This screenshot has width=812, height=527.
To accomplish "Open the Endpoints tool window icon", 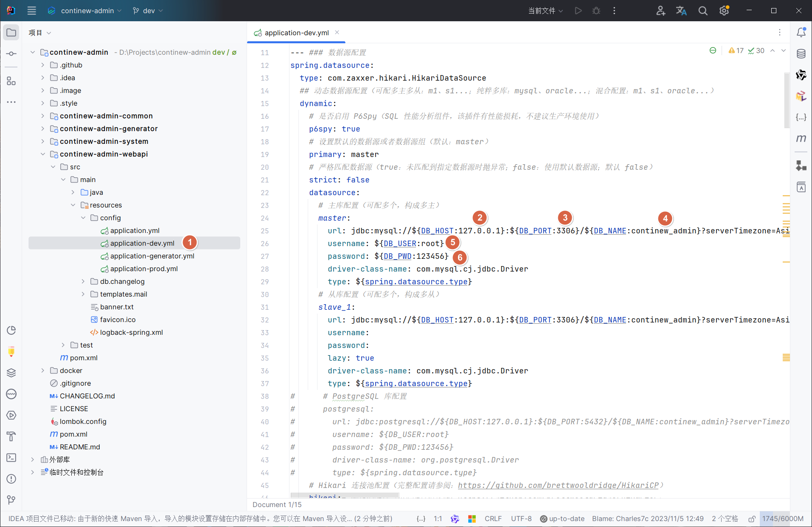I will click(x=11, y=394).
